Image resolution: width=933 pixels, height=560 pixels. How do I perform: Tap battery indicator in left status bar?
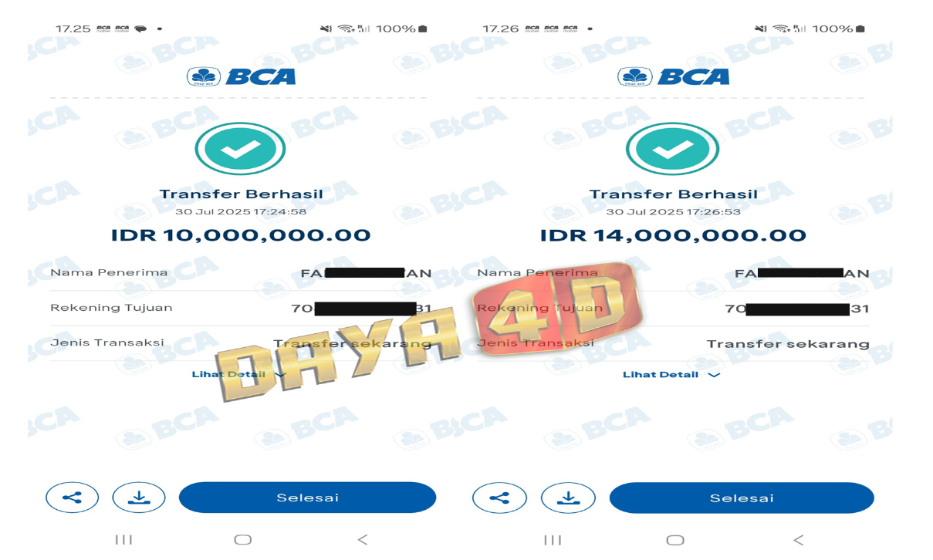[423, 29]
